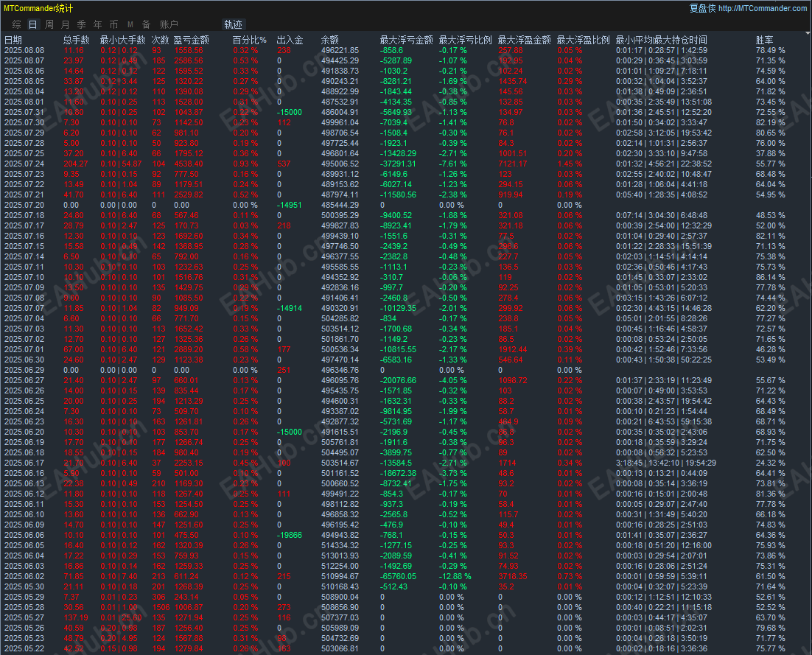The height and width of the screenshot is (655, 812).
Task: Click the -15000 withdrawal on 2025.07.31
Action: tap(290, 113)
